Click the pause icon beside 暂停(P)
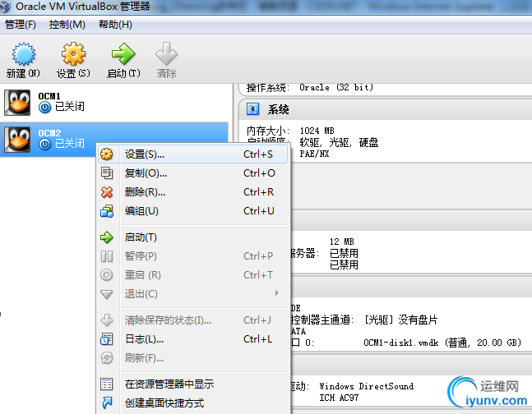This screenshot has width=532, height=414. coord(107,256)
